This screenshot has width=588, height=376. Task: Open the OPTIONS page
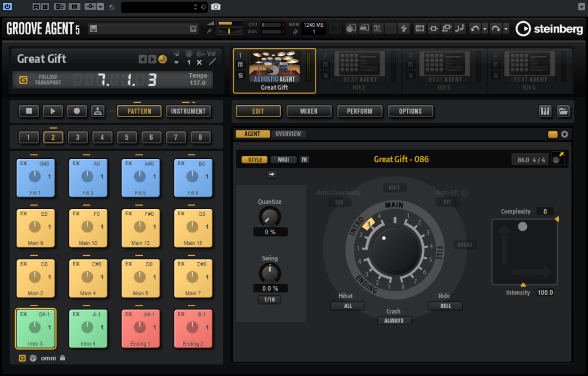(x=410, y=111)
